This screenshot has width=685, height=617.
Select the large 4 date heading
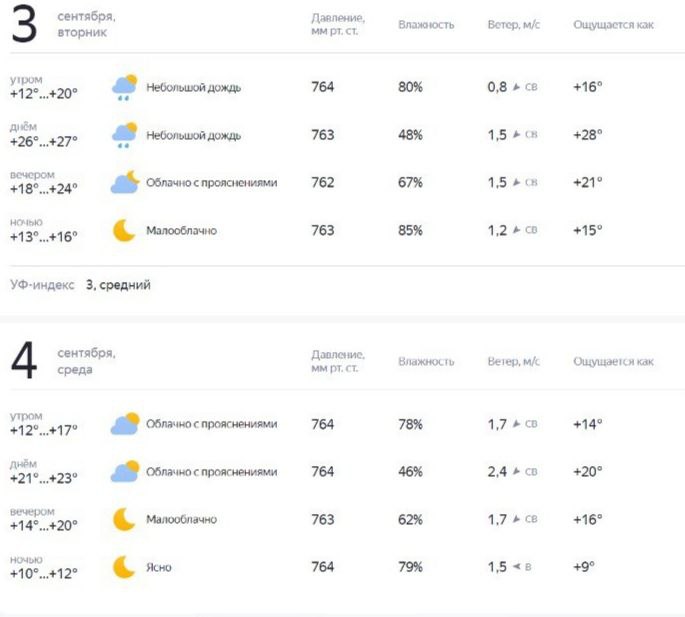tap(24, 360)
